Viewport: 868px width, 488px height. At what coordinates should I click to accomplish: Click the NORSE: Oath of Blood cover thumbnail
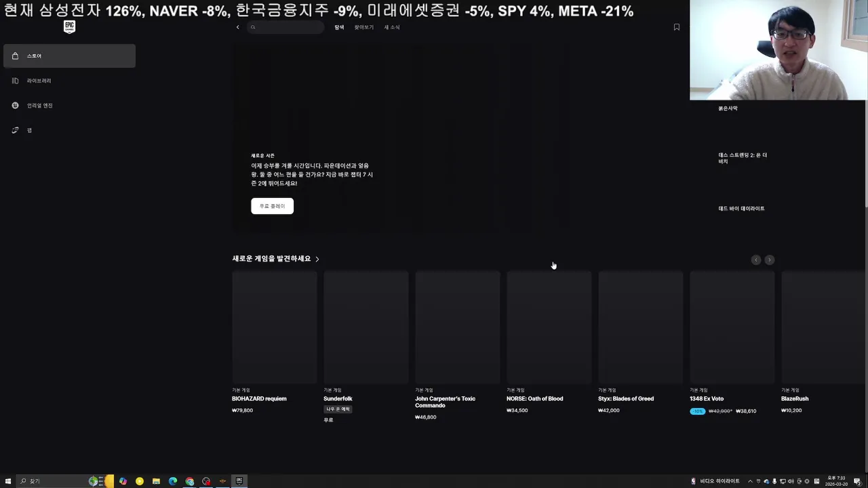coord(549,327)
